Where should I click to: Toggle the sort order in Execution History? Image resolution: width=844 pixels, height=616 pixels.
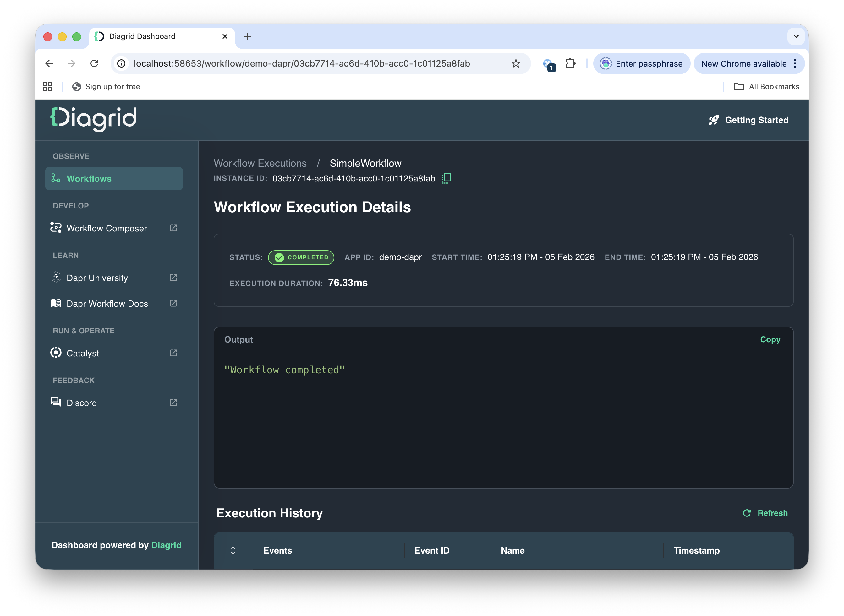[x=233, y=550]
